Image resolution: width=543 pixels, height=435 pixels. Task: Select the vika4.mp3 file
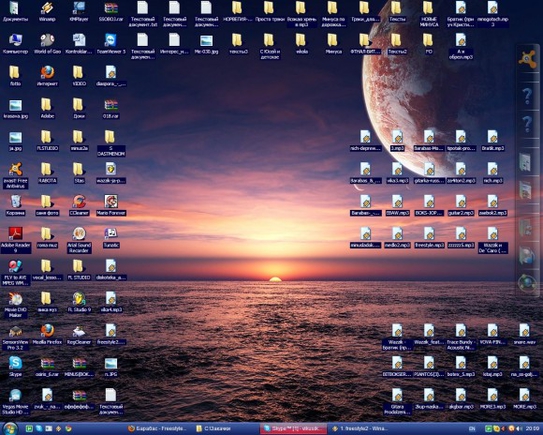coord(111,302)
